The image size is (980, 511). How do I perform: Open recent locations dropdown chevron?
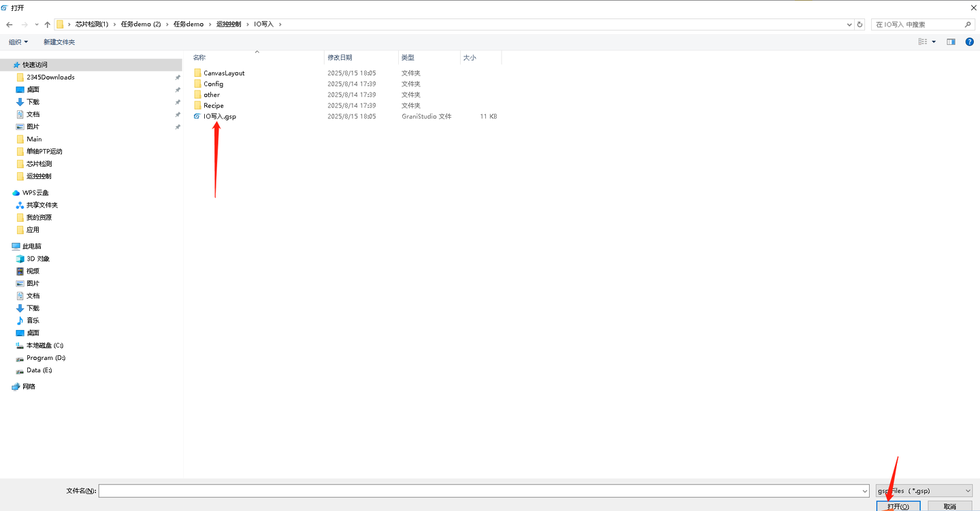36,24
